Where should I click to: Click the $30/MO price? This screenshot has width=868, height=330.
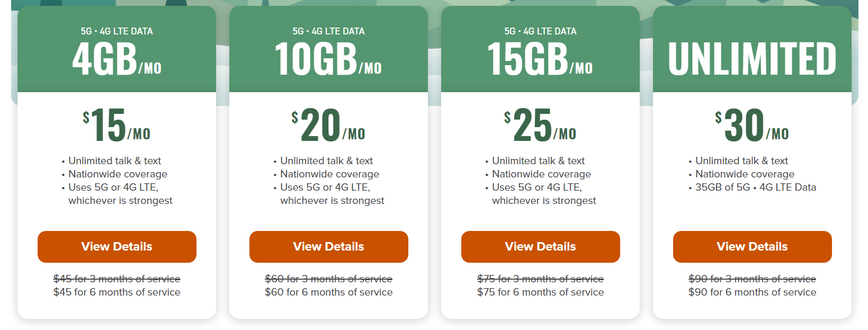pyautogui.click(x=752, y=126)
